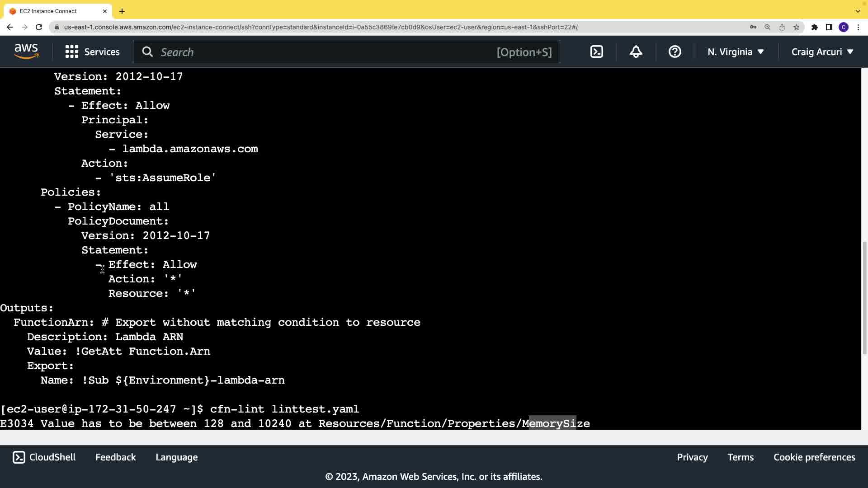Open the Chrome profile avatar
This screenshot has width=868, height=488.
[x=843, y=27]
